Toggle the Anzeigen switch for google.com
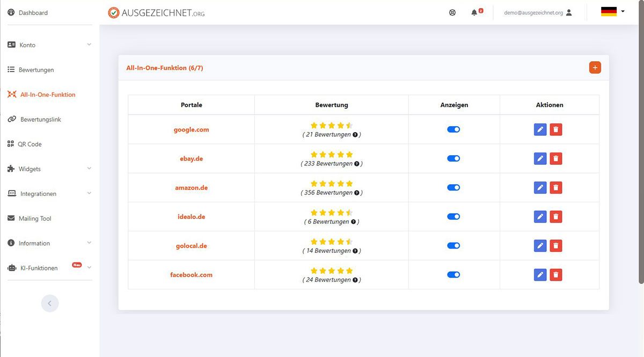 [453, 129]
